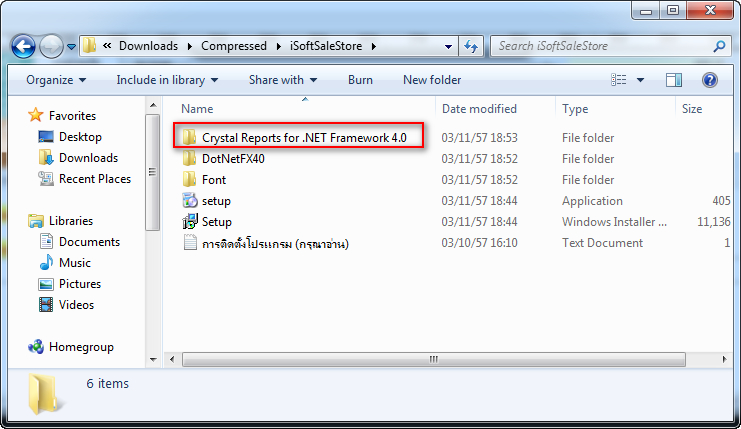Screen dimensions: 741x429
Task: Select Favorites in navigation pane
Action: (x=72, y=116)
